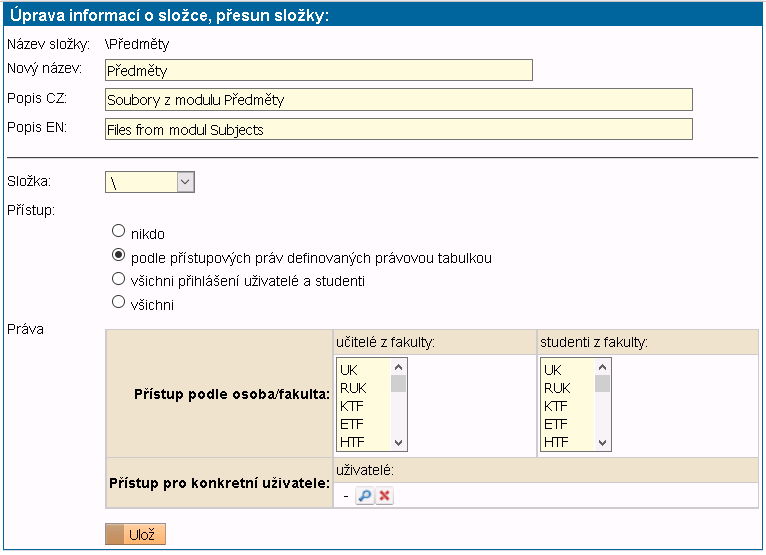
Task: Select UK in teachers faculty list
Action: (x=362, y=370)
